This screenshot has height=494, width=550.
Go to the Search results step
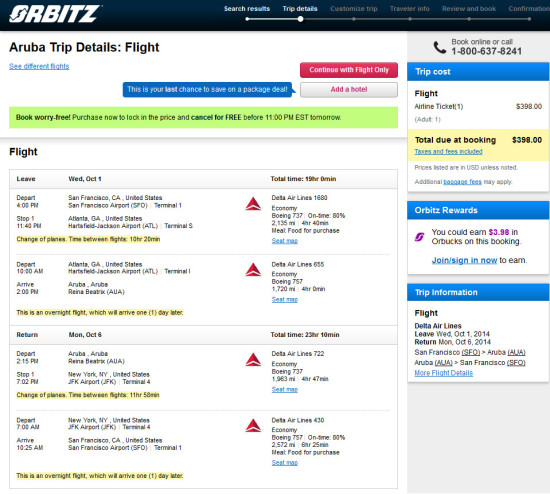[247, 9]
